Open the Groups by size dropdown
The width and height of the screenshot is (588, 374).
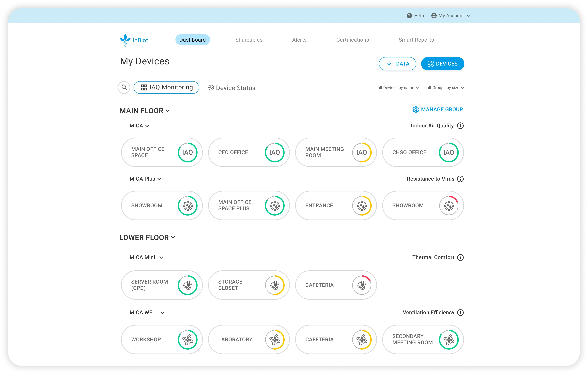[x=446, y=88]
